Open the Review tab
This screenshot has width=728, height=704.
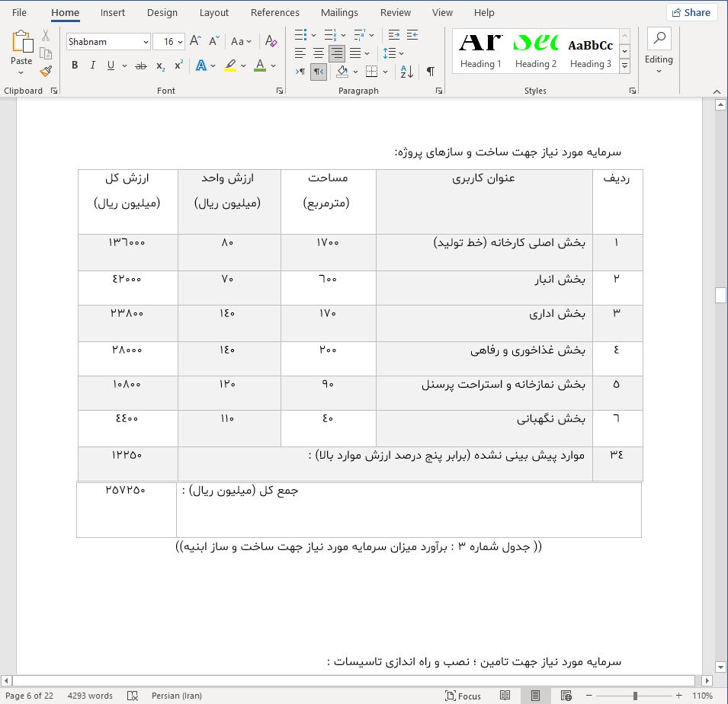(396, 12)
